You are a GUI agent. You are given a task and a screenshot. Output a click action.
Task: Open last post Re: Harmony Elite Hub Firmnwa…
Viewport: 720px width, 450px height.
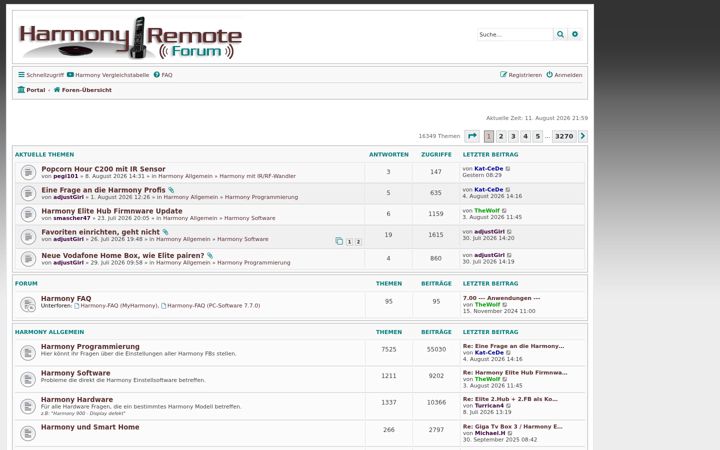coord(515,373)
